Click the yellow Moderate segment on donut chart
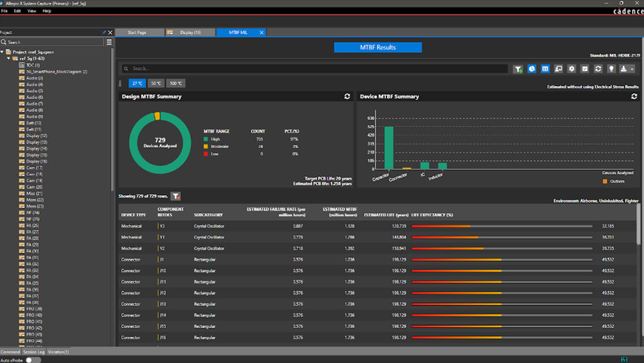Image resolution: width=644 pixels, height=363 pixels. (x=157, y=116)
